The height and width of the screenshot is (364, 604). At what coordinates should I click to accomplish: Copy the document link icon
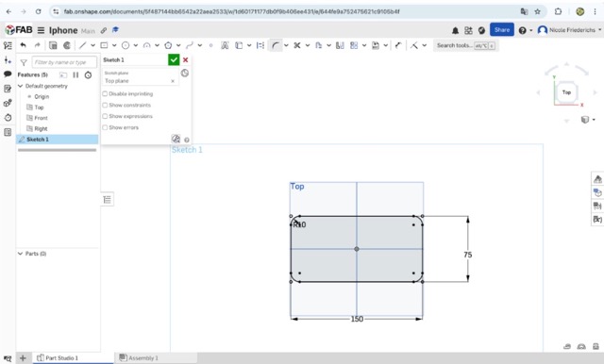[x=104, y=30]
